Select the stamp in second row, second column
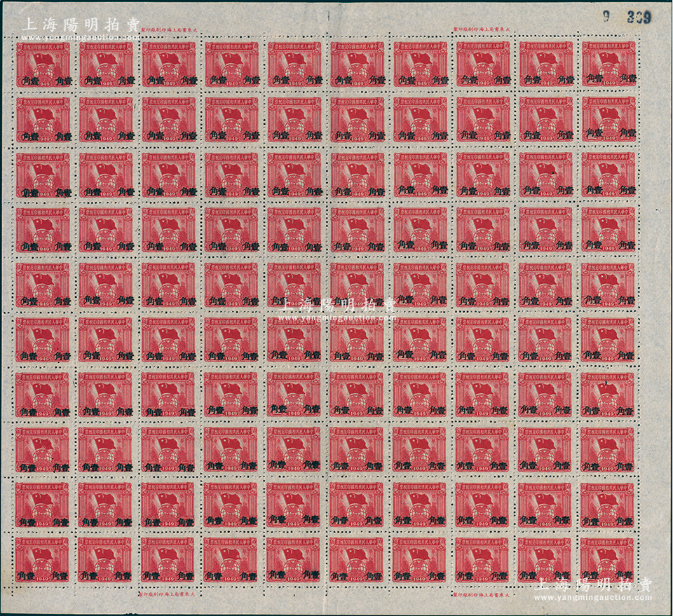 (106, 119)
